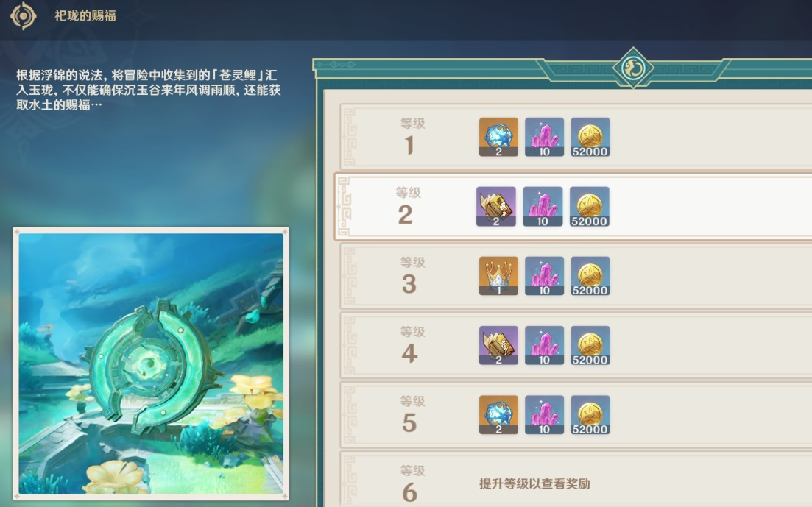Click the jade ring artwork thumbnail
The image size is (812, 507).
[151, 364]
